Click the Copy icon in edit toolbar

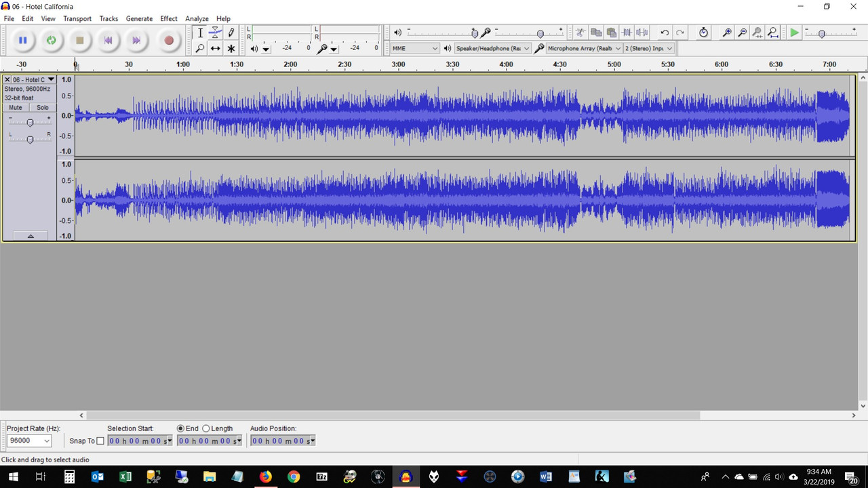click(596, 33)
